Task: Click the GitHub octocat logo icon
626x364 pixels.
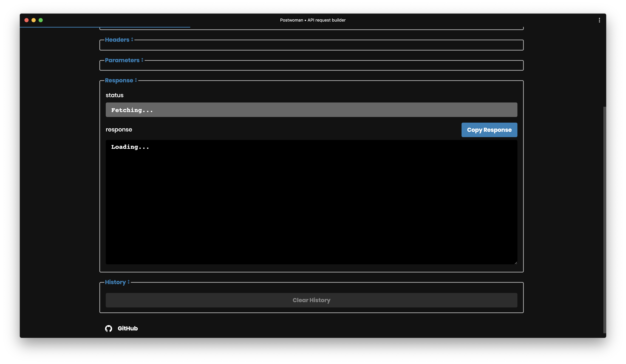Action: [x=109, y=328]
